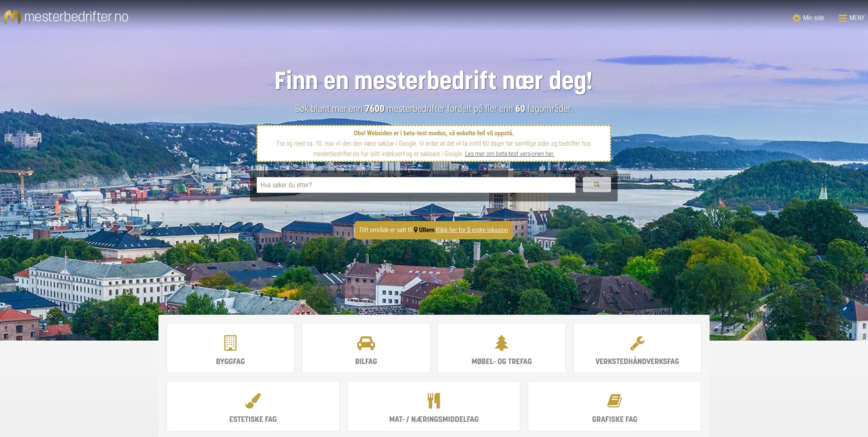Click the magnifying glass search icon
The height and width of the screenshot is (437, 868).
coord(597,185)
